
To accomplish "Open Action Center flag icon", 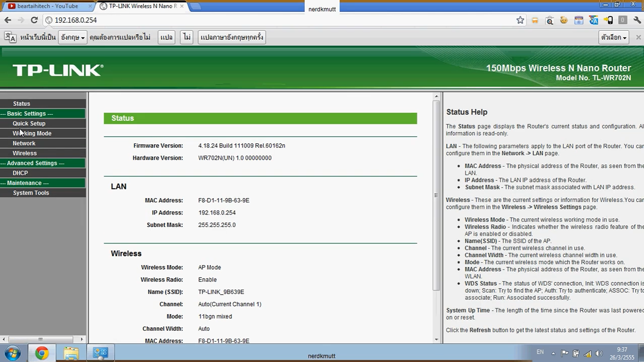I will [565, 353].
